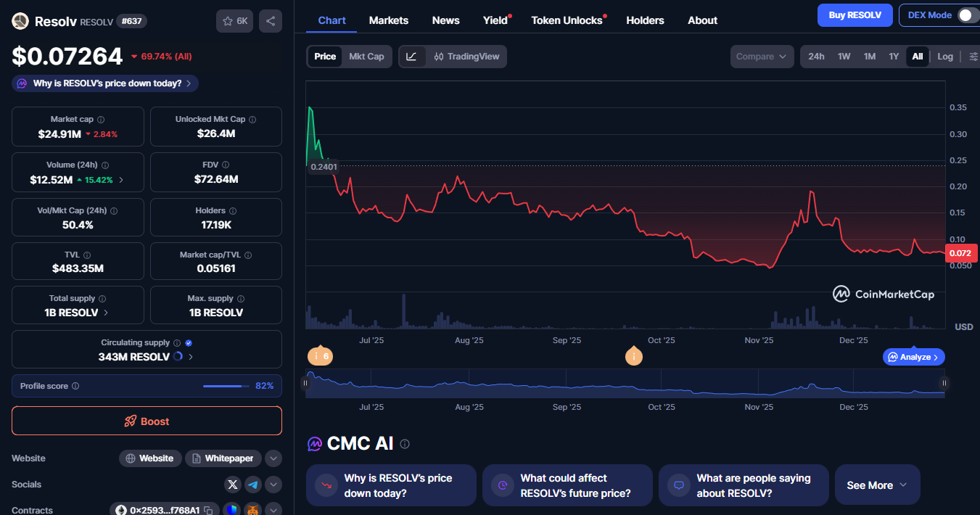This screenshot has width=980, height=515.
Task: Click the Buy RESOLV button
Action: click(x=855, y=15)
